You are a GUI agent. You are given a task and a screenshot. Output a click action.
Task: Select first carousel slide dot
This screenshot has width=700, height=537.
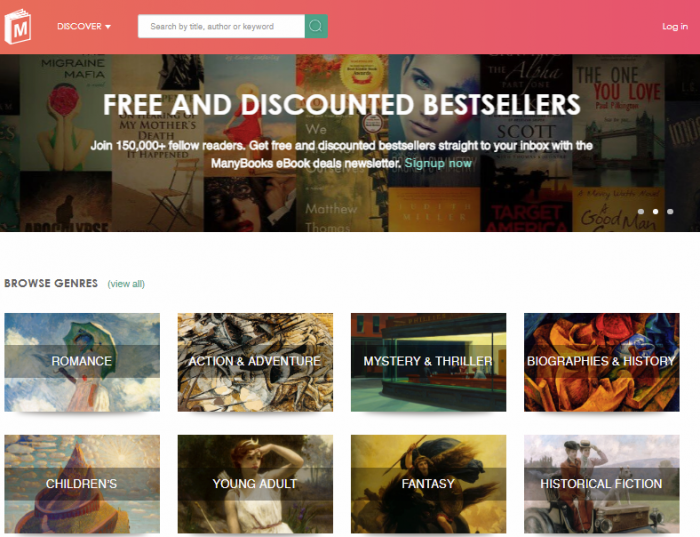641,212
